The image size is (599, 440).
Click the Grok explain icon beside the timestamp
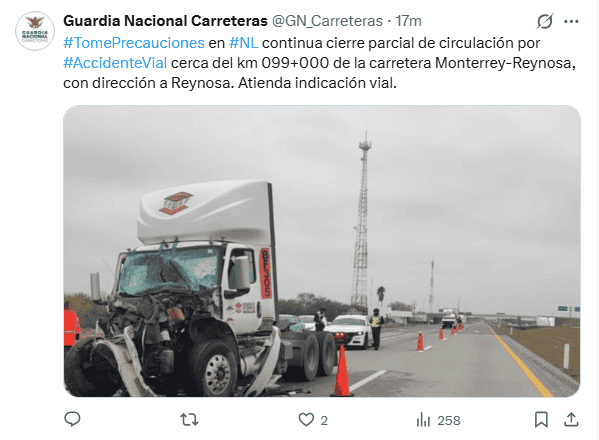pos(544,21)
